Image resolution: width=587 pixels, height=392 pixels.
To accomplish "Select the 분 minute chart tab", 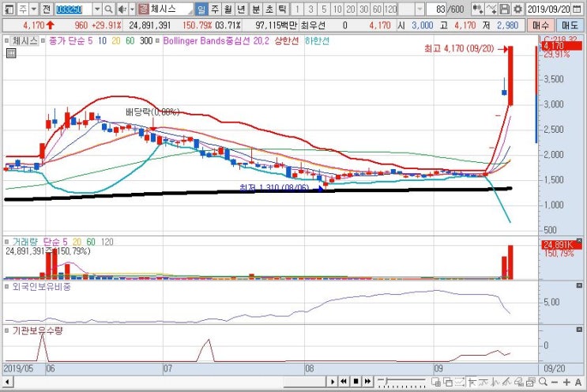I will (256, 9).
